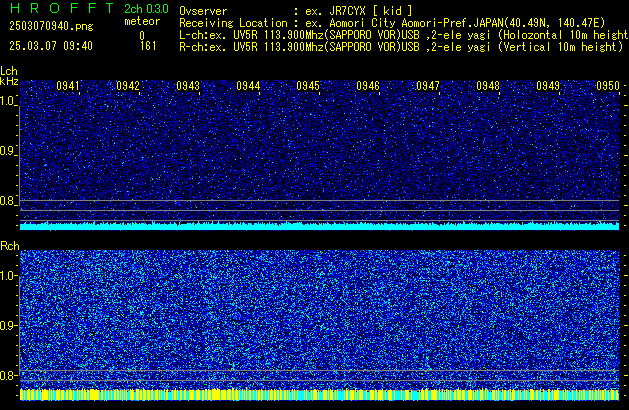Click the kHz axis unit label
Image resolution: width=629 pixels, height=410 pixels.
(x=9, y=81)
